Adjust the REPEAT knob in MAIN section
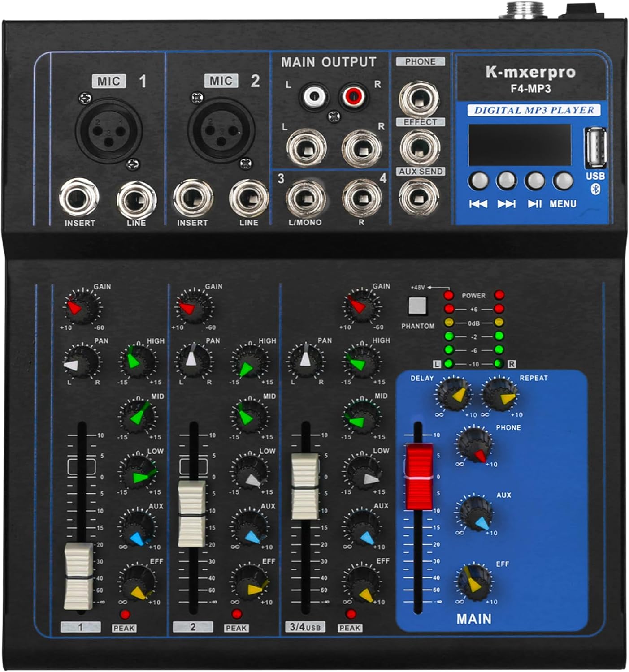Viewport: 629px width, 672px height. (500, 394)
